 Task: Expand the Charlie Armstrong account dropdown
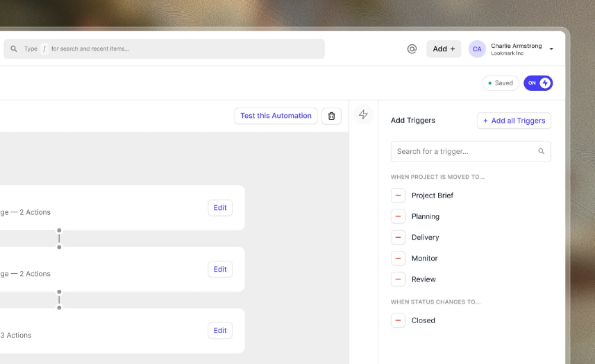551,49
